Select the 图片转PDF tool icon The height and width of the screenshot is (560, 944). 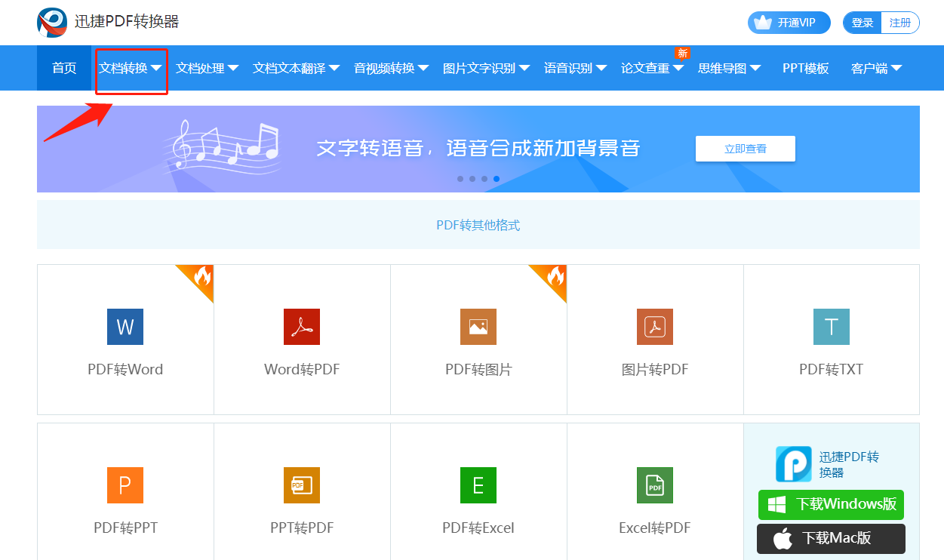654,327
